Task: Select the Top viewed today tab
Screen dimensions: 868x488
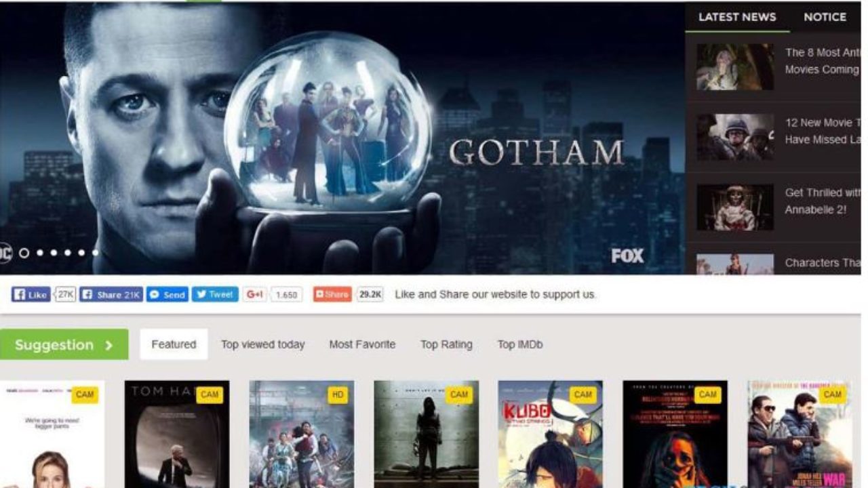Action: (262, 344)
